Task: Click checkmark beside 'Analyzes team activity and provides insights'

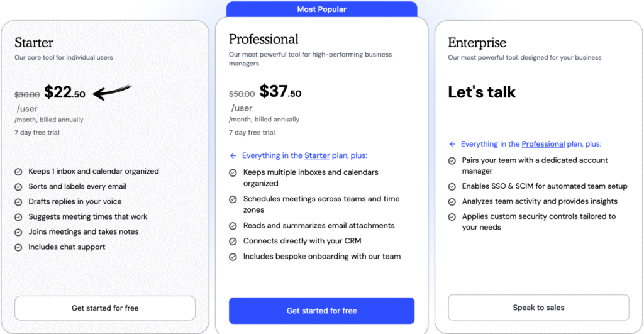Action: [x=452, y=202]
